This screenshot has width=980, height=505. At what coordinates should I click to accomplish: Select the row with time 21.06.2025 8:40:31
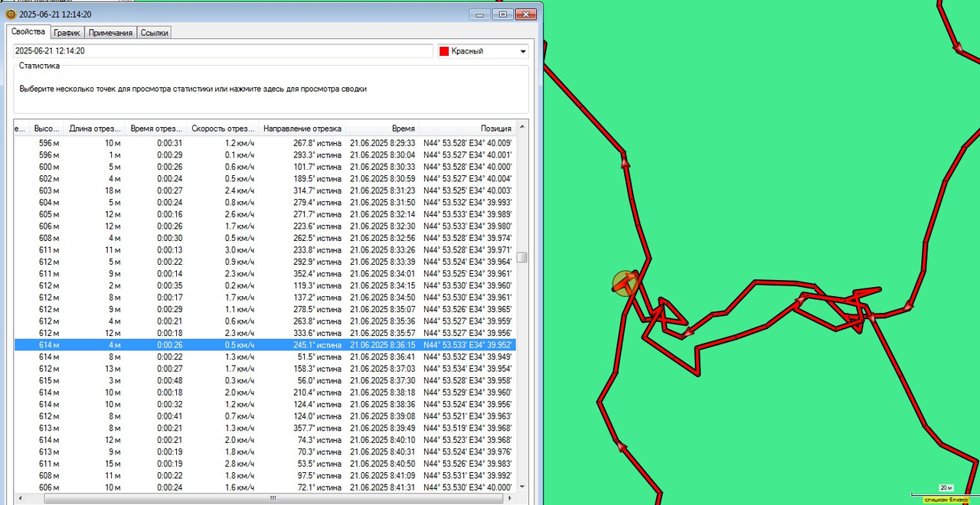pyautogui.click(x=265, y=451)
